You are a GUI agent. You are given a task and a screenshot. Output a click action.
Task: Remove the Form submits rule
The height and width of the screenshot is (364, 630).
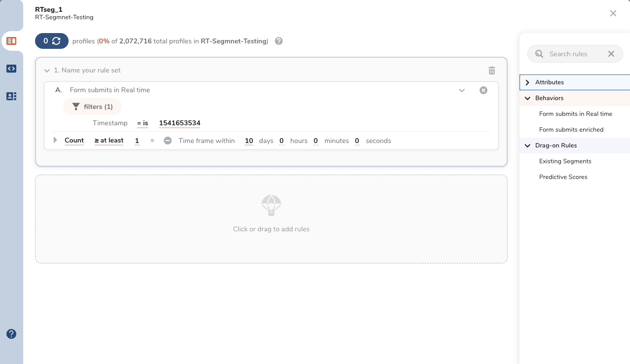point(483,90)
